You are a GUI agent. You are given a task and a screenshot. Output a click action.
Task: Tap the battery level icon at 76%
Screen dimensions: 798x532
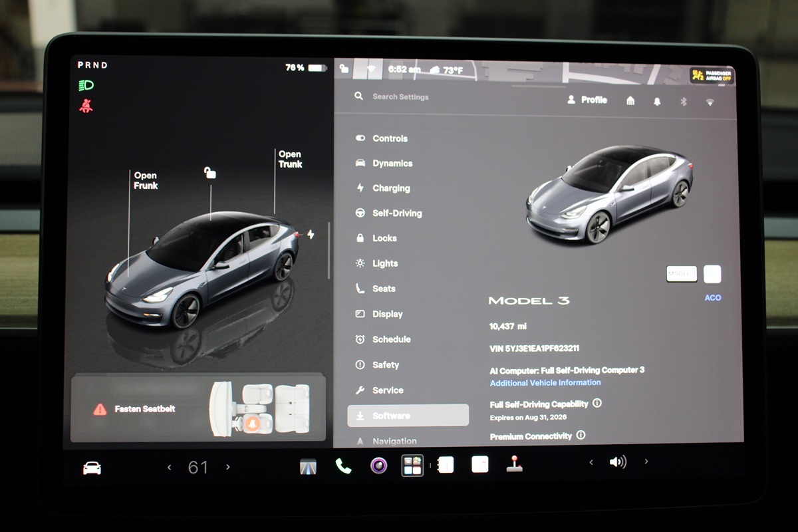[x=317, y=68]
